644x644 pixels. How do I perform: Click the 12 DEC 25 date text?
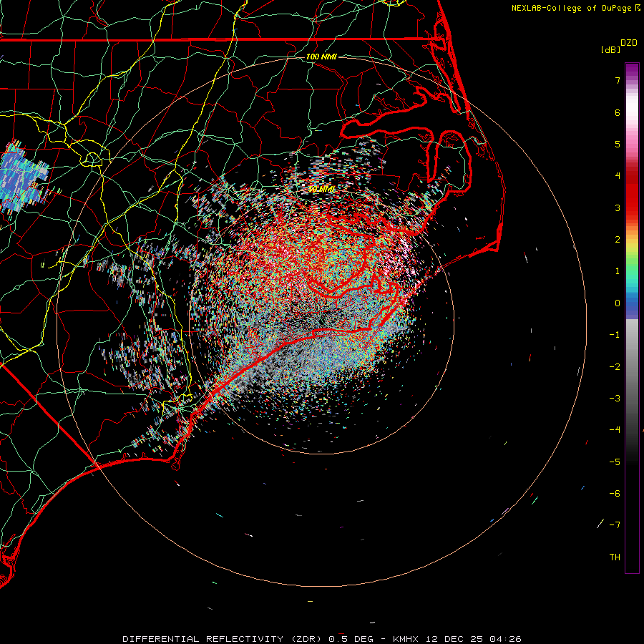click(455, 639)
